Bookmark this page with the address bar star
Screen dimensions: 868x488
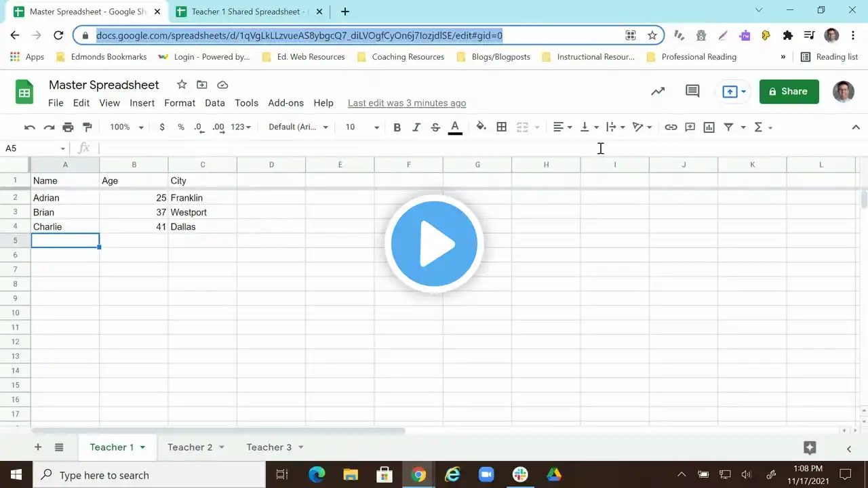[652, 35]
